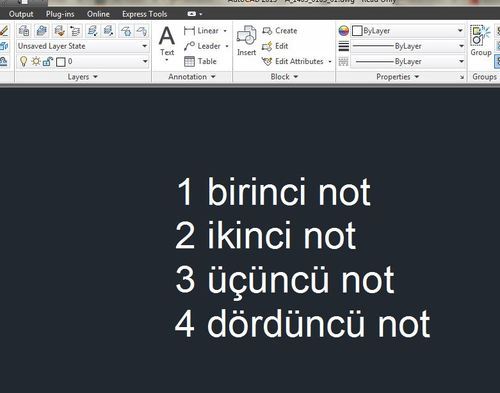The width and height of the screenshot is (500, 393).
Task: Select the text '1 birinci not' in the drawing
Action: [x=273, y=192]
